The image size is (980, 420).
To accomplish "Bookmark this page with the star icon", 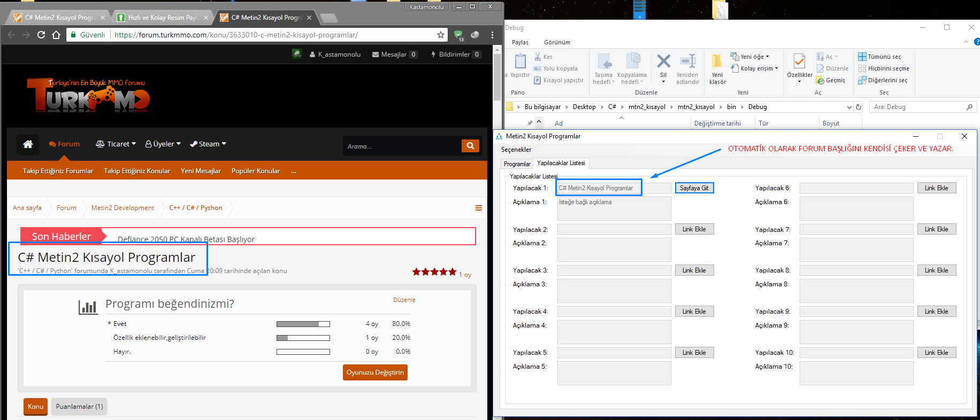I will pos(441,35).
